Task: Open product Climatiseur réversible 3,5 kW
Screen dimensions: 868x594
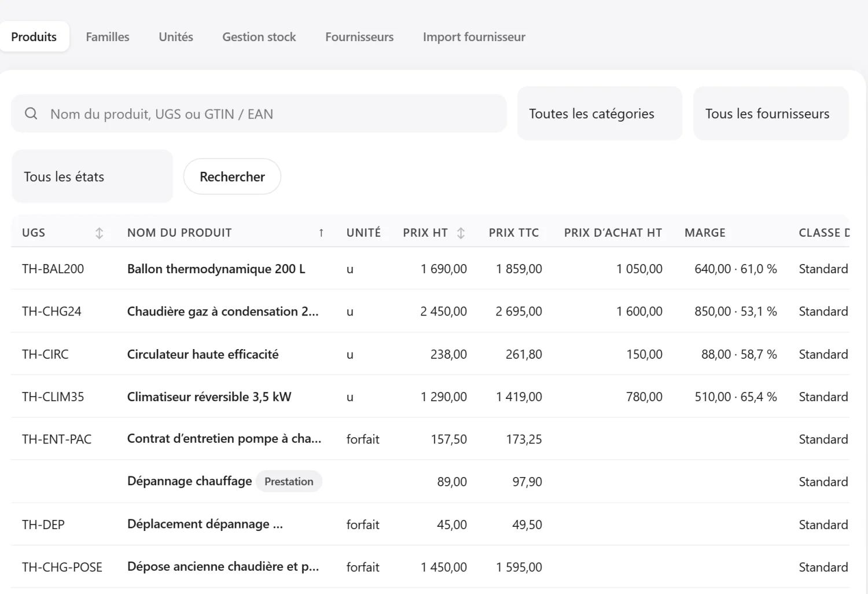Action: click(209, 397)
